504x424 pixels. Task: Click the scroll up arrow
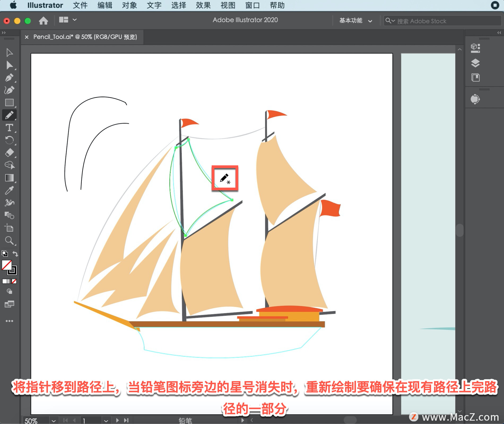point(460,50)
